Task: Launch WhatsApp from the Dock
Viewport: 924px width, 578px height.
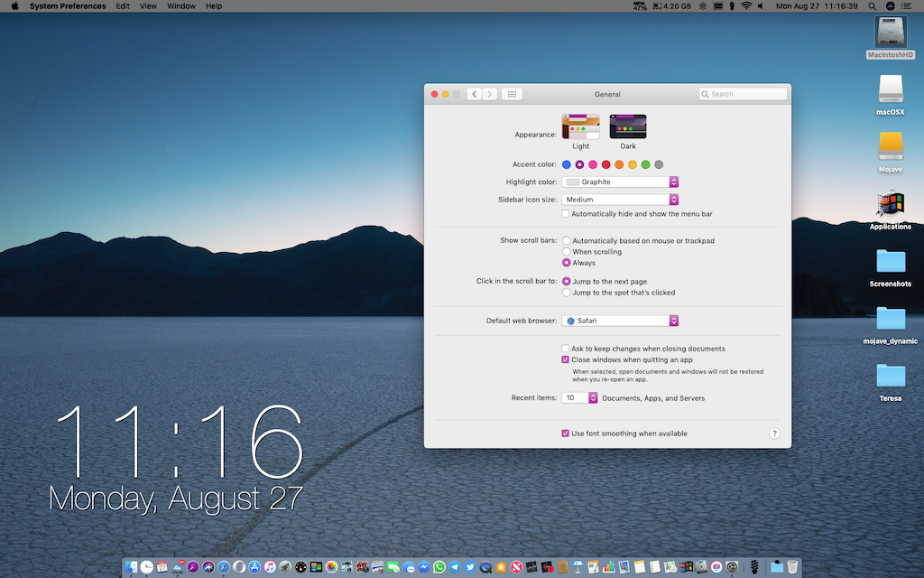Action: click(x=439, y=567)
